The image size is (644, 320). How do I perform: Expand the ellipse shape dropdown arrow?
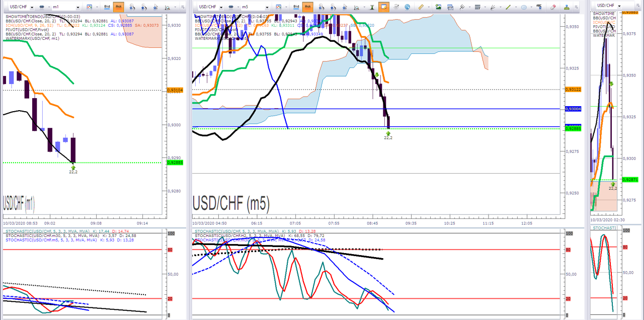click(531, 7)
